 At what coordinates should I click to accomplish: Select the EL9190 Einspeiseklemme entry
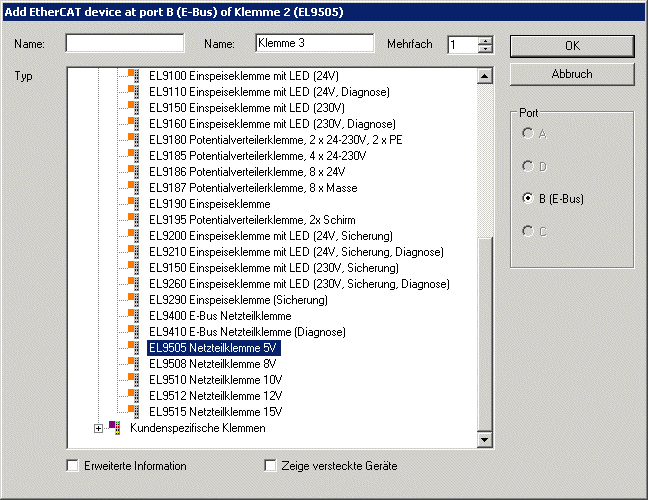(x=210, y=204)
